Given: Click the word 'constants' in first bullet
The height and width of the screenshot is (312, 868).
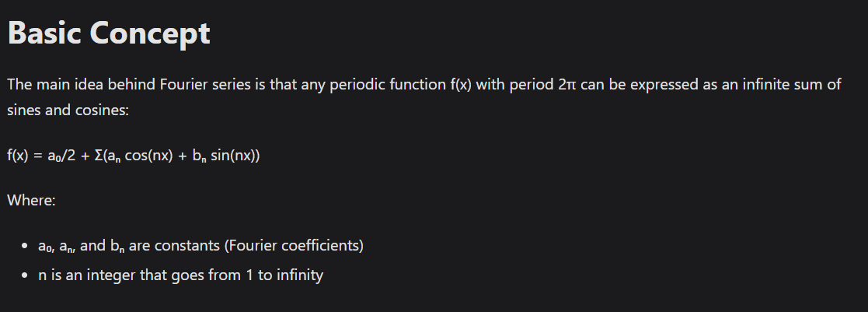Looking at the screenshot, I should [x=186, y=246].
